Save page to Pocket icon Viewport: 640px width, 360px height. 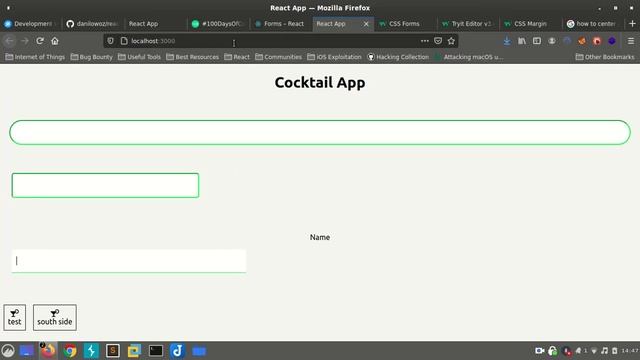(438, 41)
